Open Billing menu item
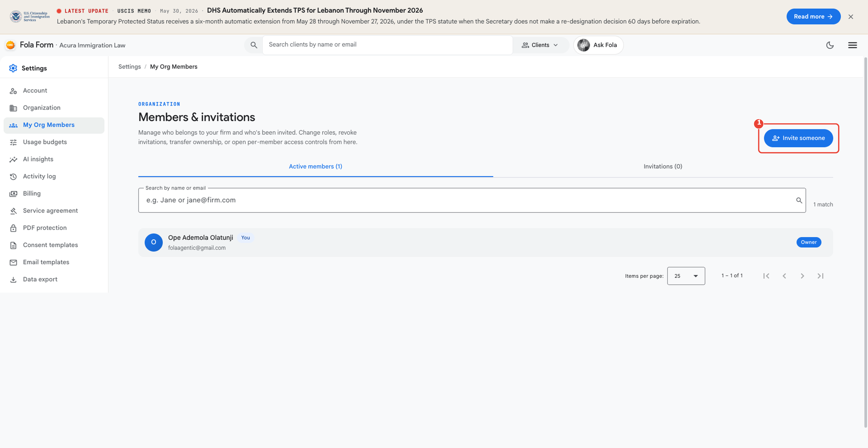Image resolution: width=868 pixels, height=448 pixels. (x=54, y=194)
